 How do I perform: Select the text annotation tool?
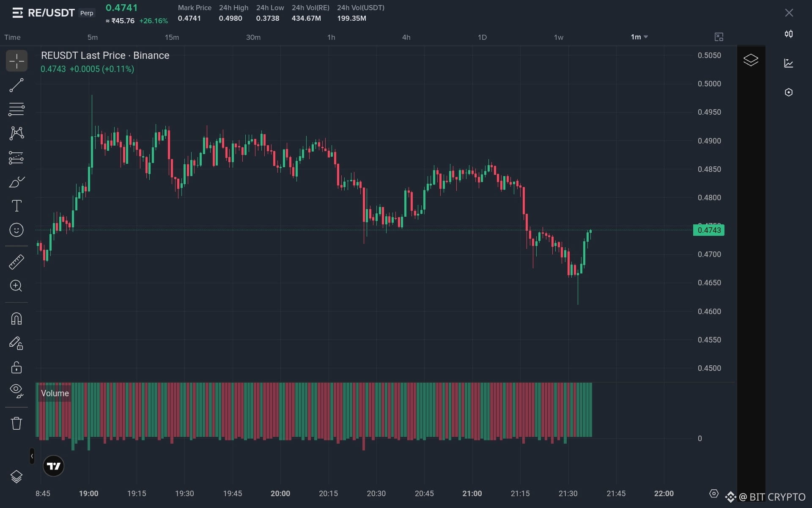pos(16,206)
